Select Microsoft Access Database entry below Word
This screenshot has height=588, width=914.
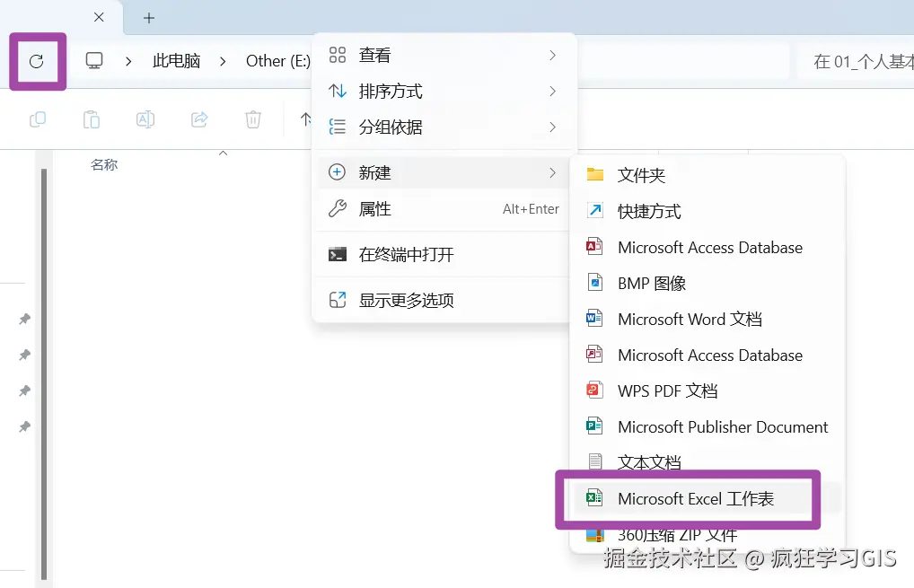(x=707, y=355)
